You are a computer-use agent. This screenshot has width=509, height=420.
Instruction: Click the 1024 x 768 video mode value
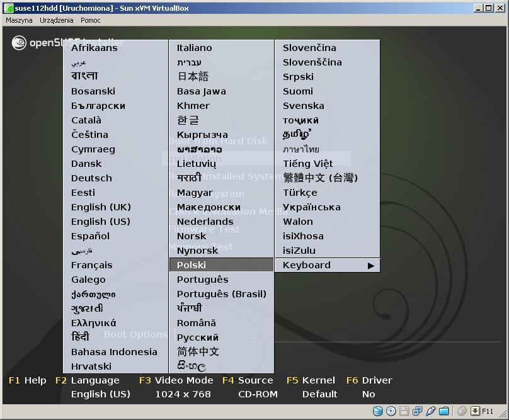tap(183, 394)
